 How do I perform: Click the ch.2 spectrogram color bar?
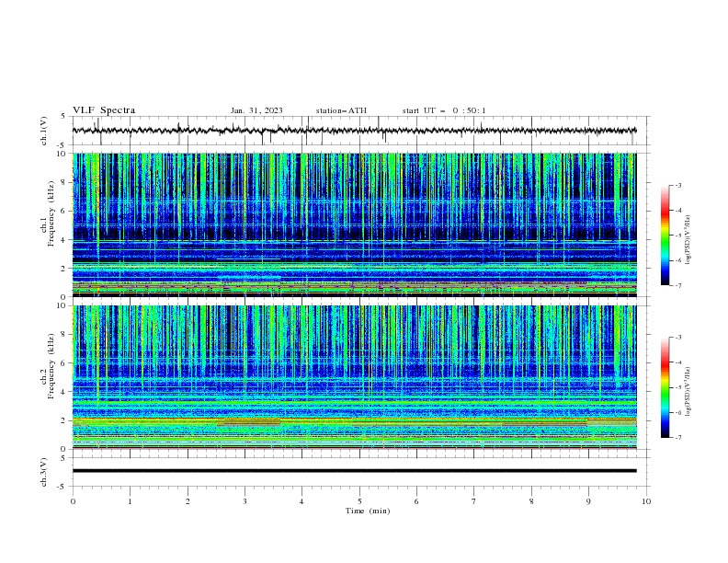[x=665, y=387]
